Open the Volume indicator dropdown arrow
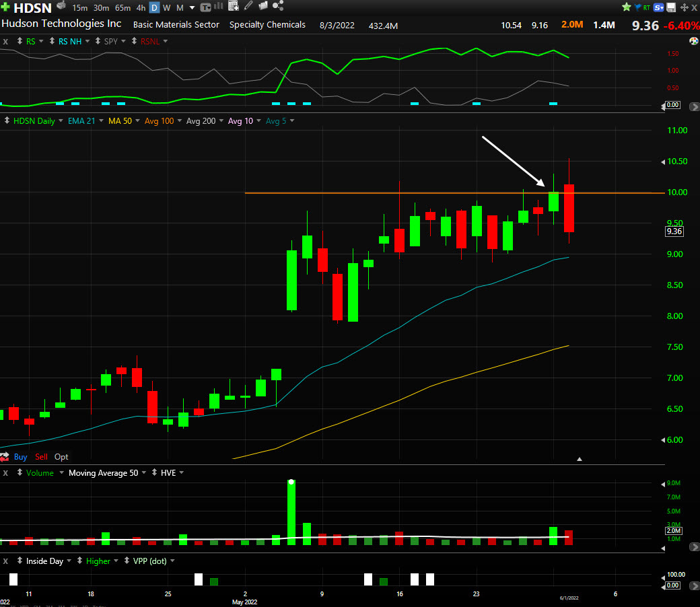 click(x=62, y=472)
